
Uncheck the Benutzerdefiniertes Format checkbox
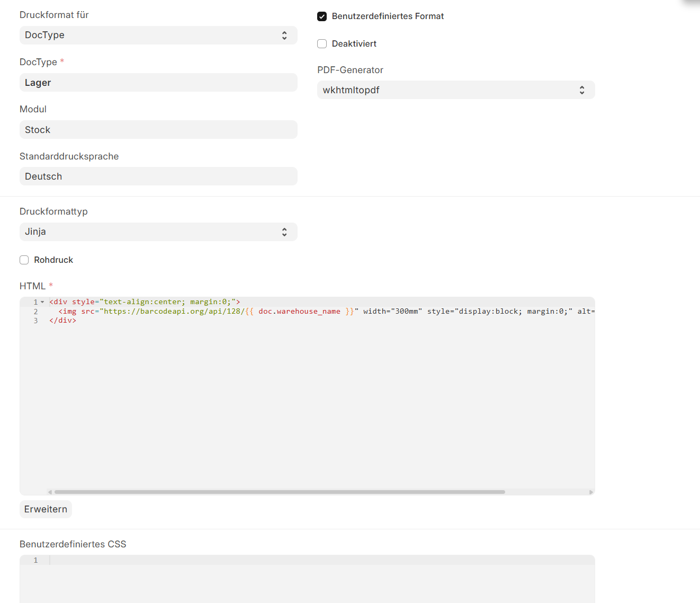[x=322, y=16]
